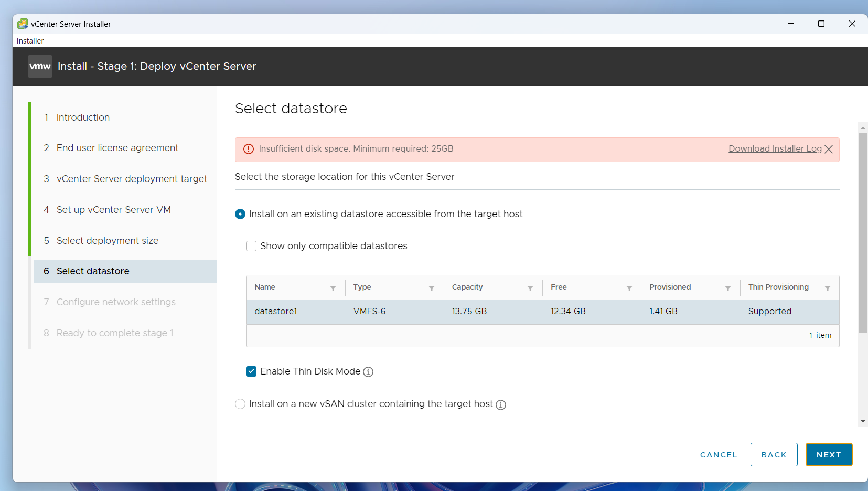Click the Capacity column filter icon
The width and height of the screenshot is (868, 491).
530,288
